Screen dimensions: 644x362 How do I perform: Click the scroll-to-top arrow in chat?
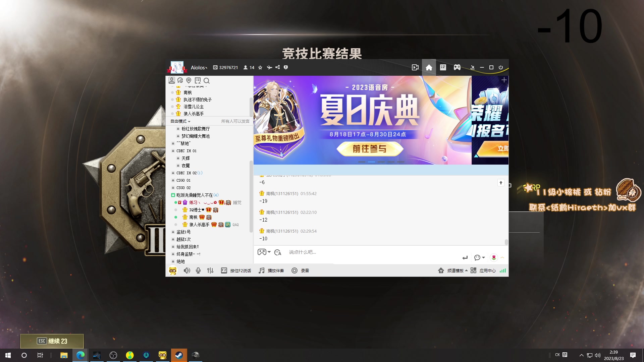(501, 183)
